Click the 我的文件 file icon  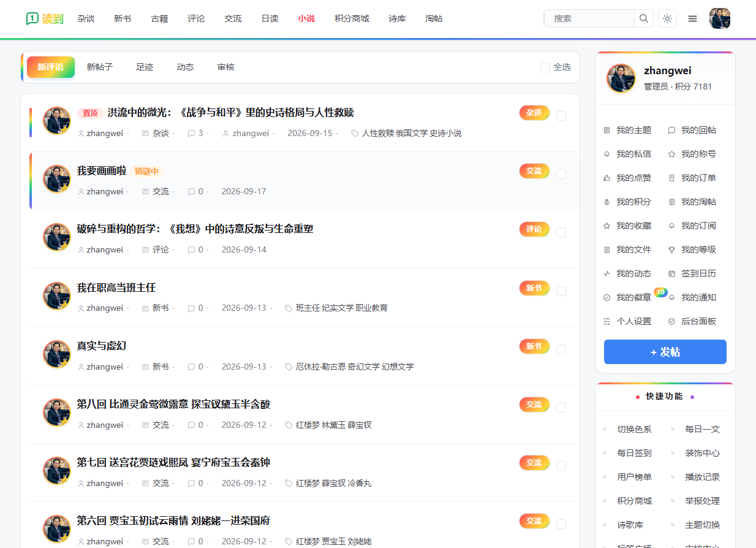tap(607, 250)
